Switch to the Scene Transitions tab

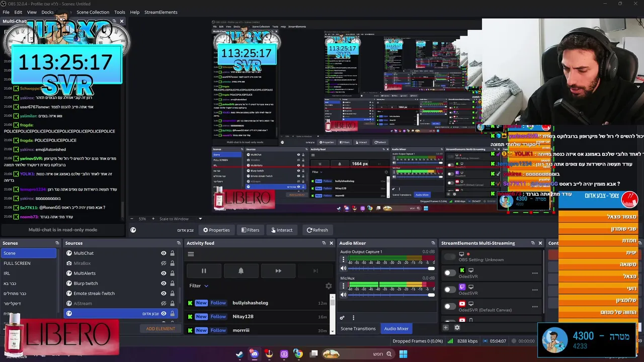pyautogui.click(x=358, y=329)
